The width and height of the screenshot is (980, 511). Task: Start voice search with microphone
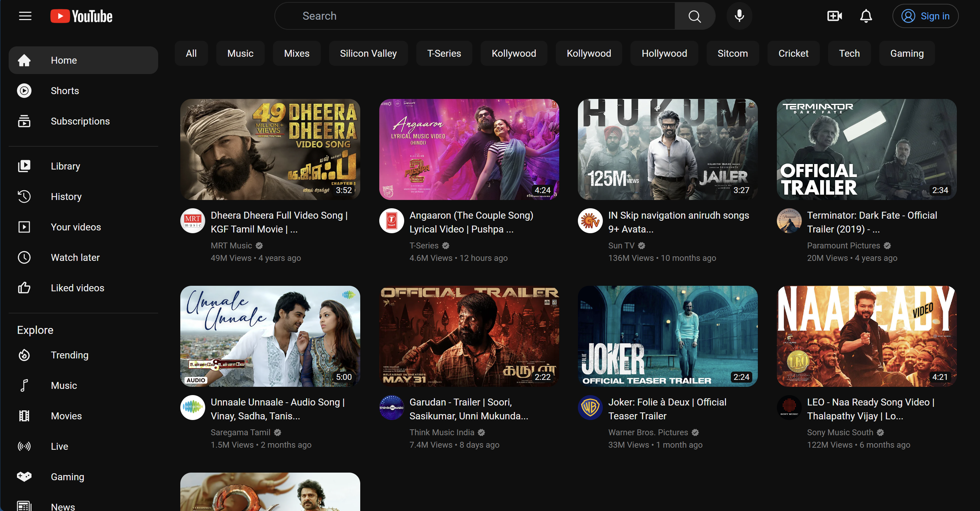[x=739, y=16]
